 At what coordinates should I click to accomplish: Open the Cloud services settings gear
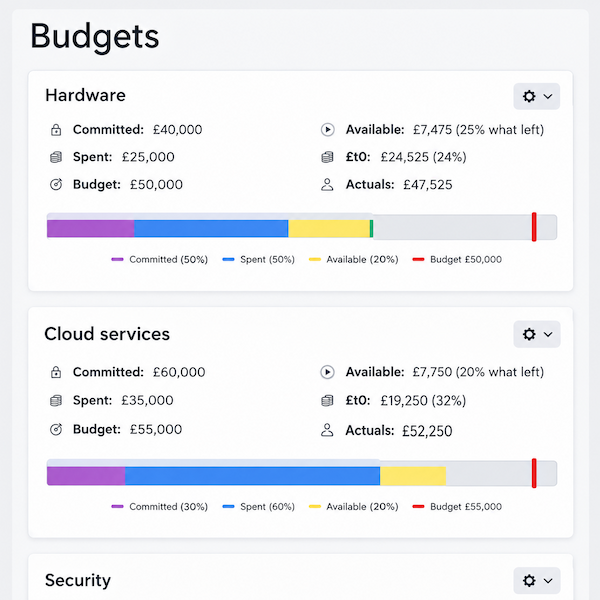click(x=529, y=334)
